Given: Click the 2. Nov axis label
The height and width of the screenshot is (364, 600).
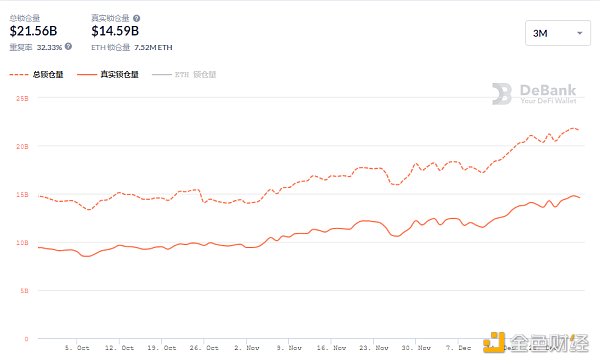Looking at the screenshot, I should 246,348.
